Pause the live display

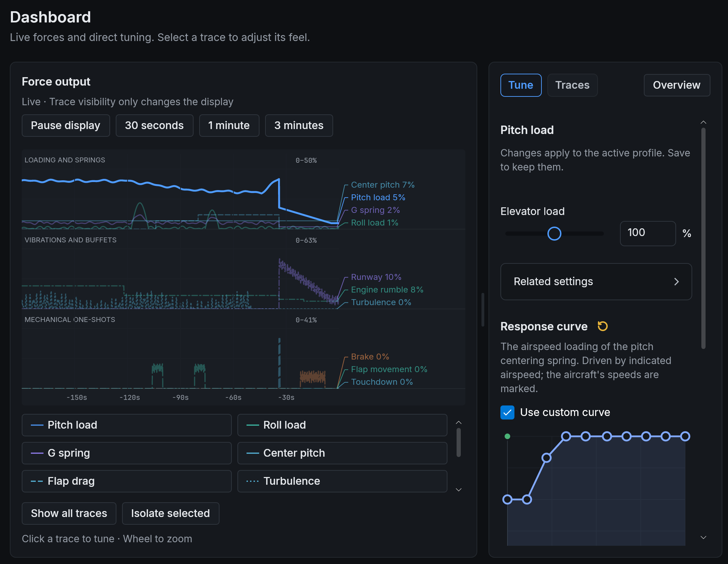point(66,126)
